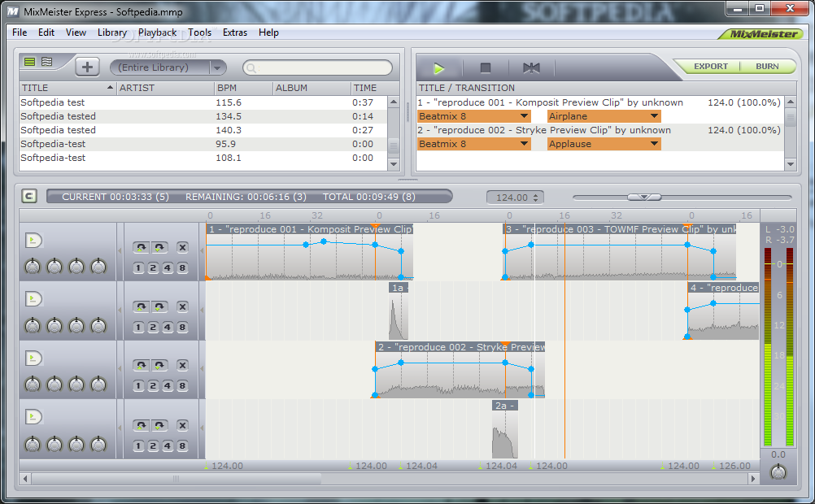Click the first knob on first timeline track
815x504 pixels.
coord(33,267)
